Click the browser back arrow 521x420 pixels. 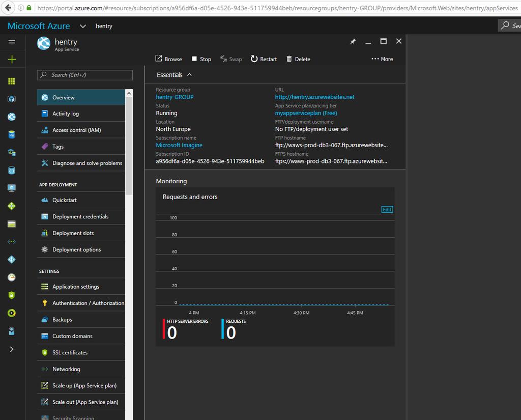coord(8,8)
